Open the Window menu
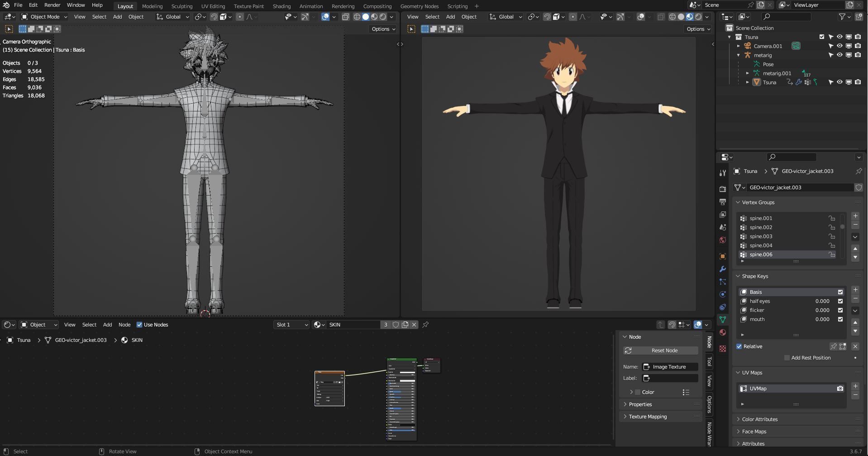 coord(76,5)
